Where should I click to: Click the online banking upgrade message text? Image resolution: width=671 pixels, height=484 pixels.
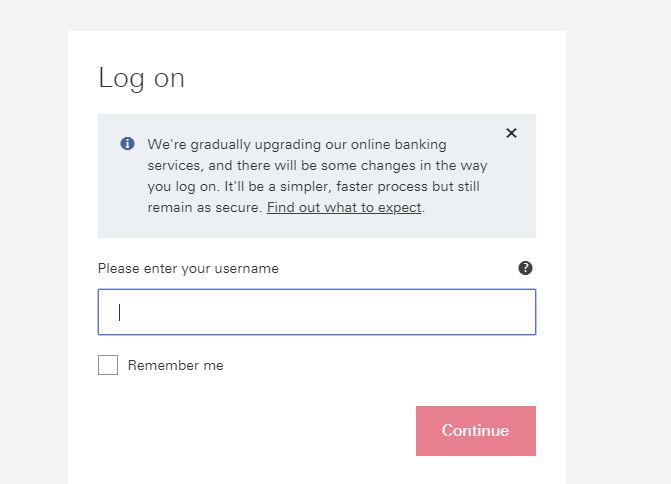click(x=315, y=165)
